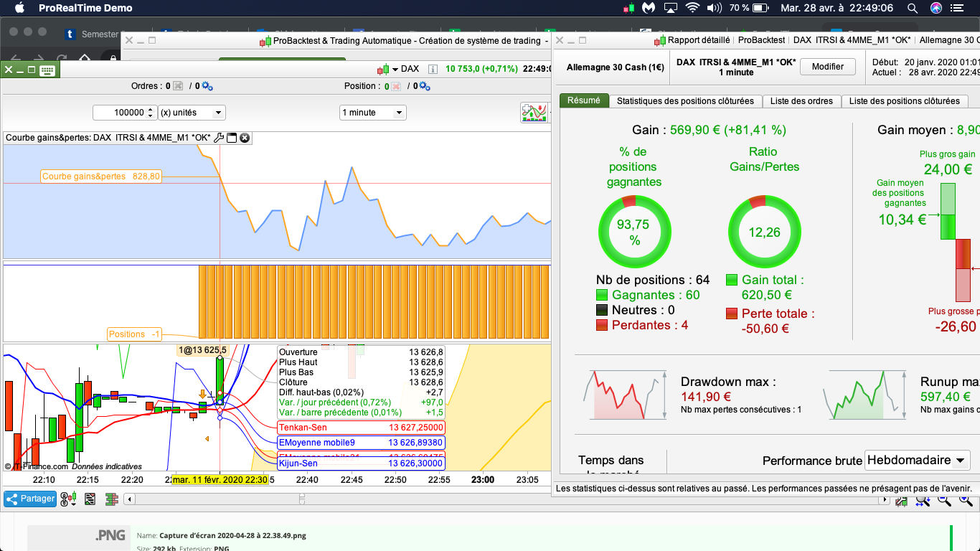Open the 1 minute timeframe dropdown
Image resolution: width=980 pixels, height=551 pixels.
(x=373, y=113)
